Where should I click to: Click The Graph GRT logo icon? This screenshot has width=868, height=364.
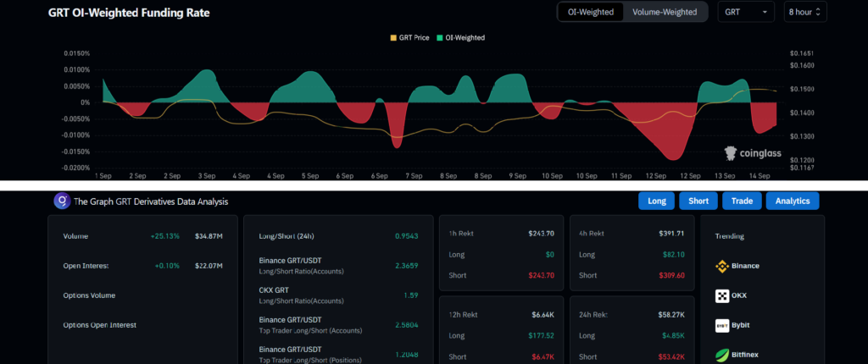[62, 201]
